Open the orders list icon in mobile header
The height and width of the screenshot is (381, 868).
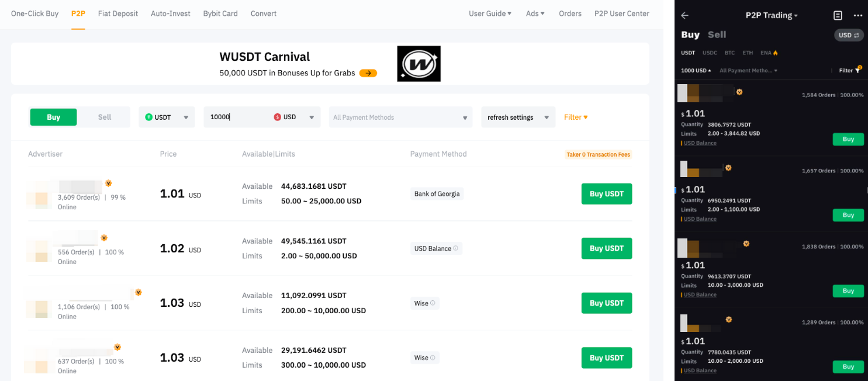(838, 16)
